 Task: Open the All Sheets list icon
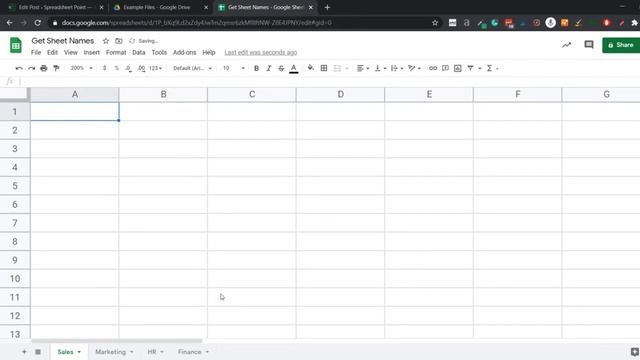38,352
